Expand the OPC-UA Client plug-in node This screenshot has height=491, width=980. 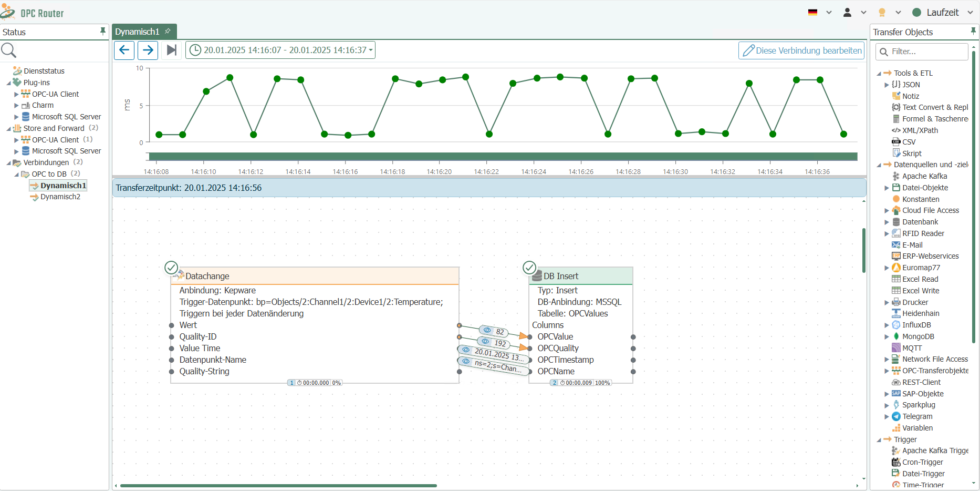click(x=16, y=94)
